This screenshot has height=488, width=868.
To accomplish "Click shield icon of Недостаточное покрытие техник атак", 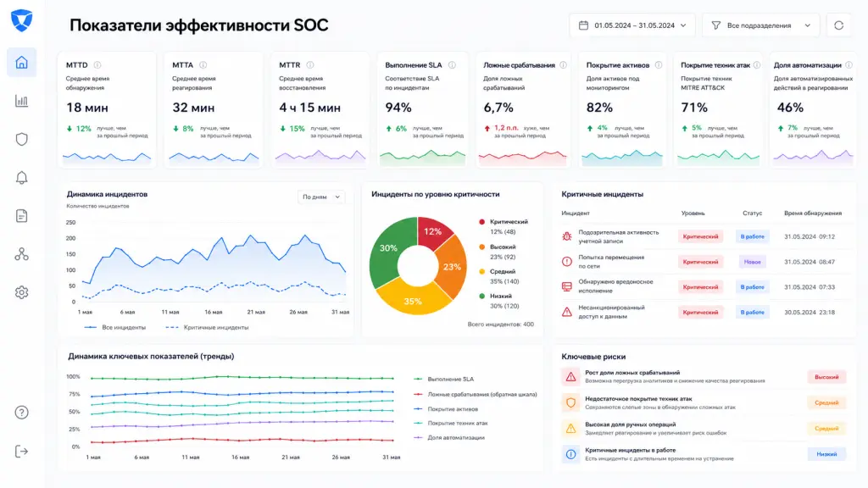I will (570, 402).
